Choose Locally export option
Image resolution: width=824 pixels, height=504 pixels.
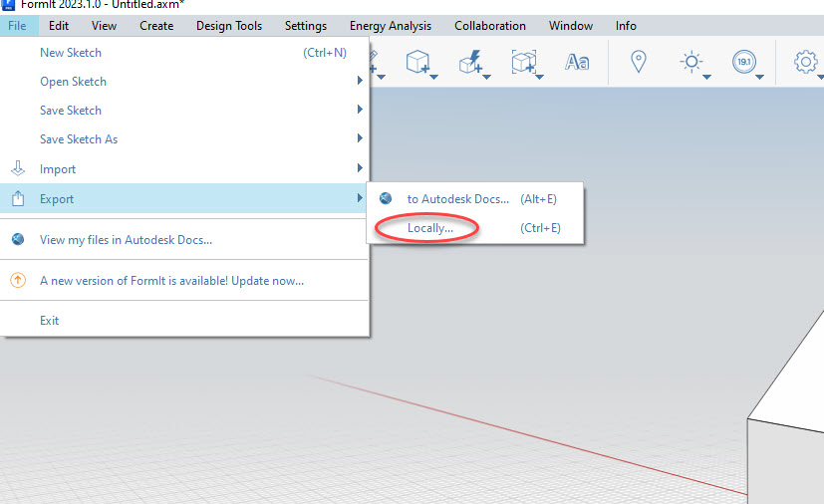tap(475, 228)
